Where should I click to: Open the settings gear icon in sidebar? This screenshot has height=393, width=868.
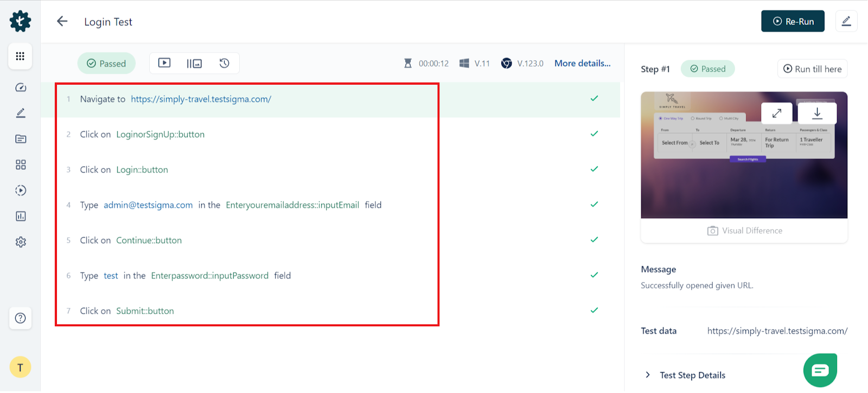(21, 242)
